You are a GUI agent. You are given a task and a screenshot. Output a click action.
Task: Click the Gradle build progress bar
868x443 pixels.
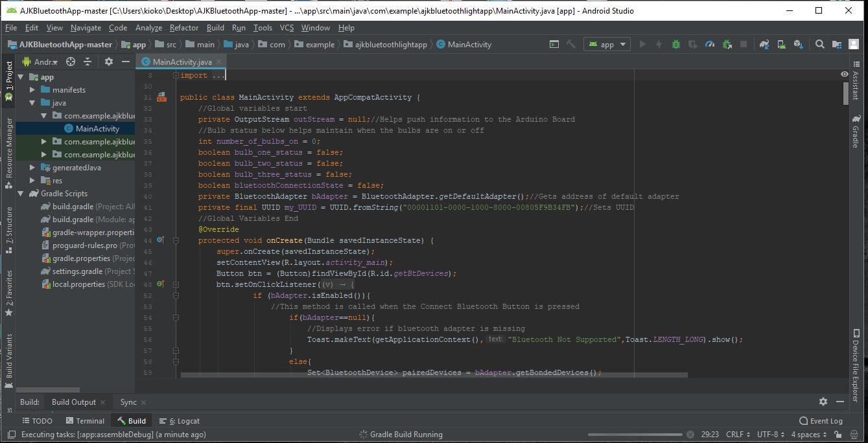[x=635, y=435]
